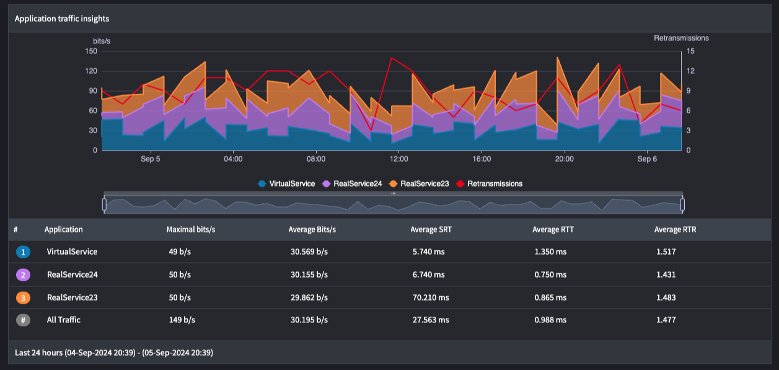
Task: Click the Sep 5 x-axis date label
Action: (x=150, y=160)
